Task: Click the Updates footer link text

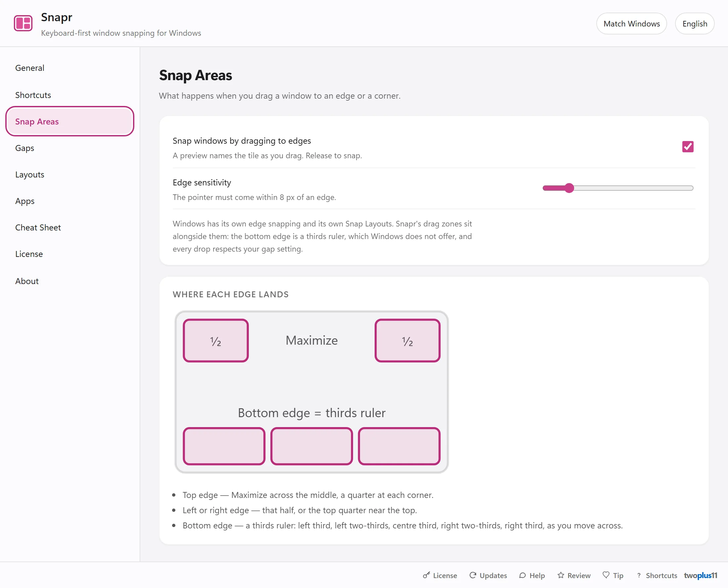Action: (x=493, y=575)
